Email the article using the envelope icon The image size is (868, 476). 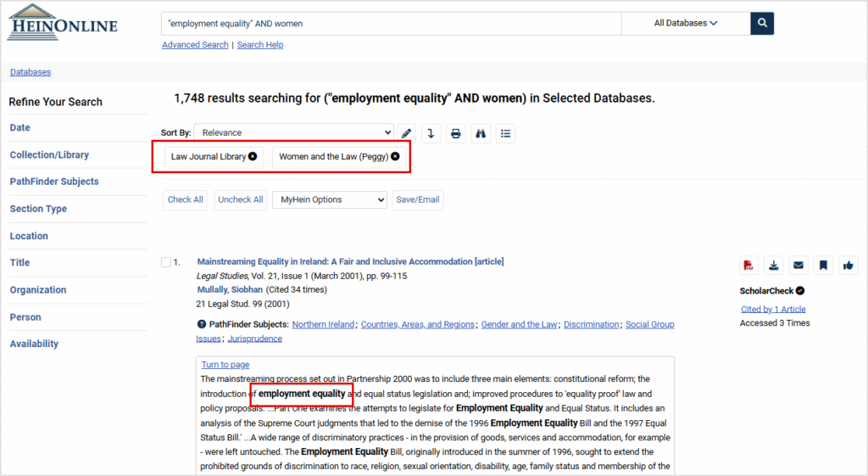[x=798, y=266]
